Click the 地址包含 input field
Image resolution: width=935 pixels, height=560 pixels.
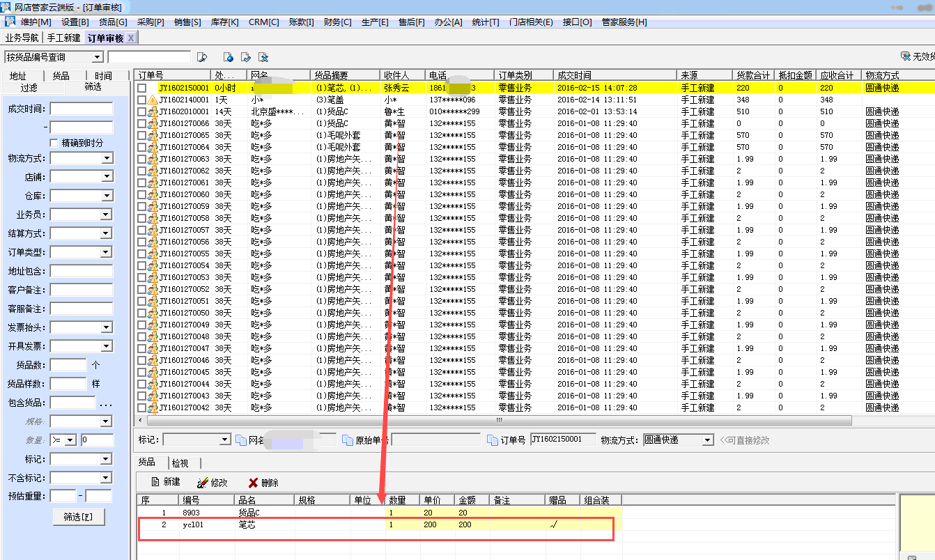coord(82,271)
